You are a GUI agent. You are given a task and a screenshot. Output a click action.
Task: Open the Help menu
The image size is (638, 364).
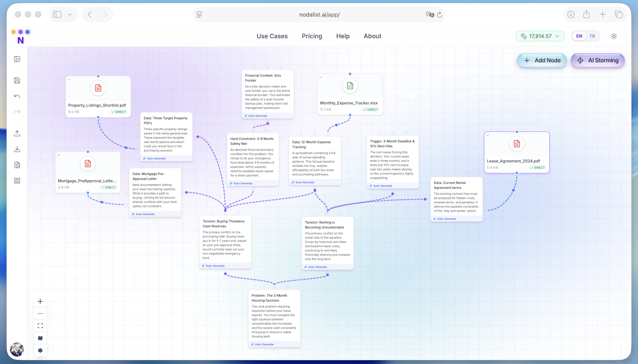[343, 36]
